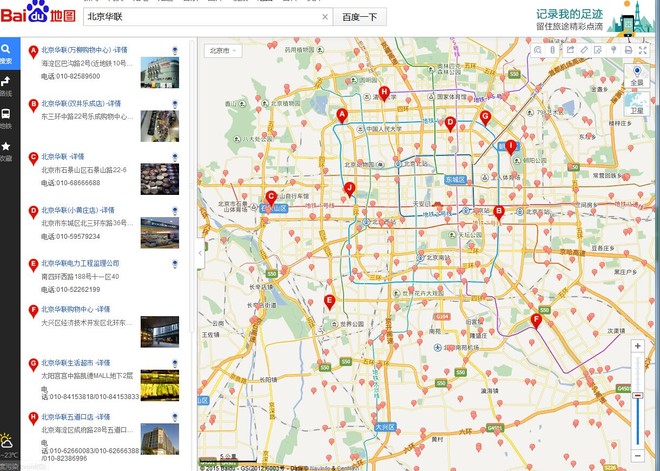660x471 pixels.
Task: Open the 收藏 favorites tab
Action: tap(7, 151)
